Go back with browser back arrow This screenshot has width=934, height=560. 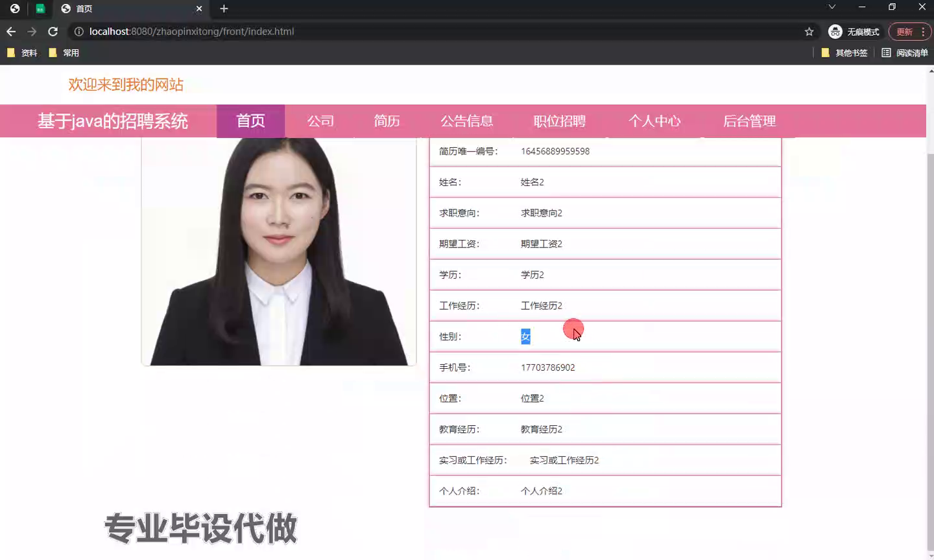pyautogui.click(x=11, y=31)
